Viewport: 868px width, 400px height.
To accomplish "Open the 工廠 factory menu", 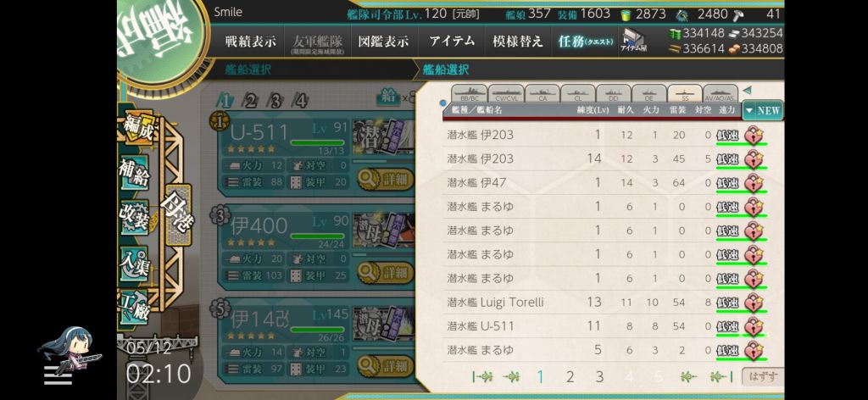I will click(x=135, y=306).
